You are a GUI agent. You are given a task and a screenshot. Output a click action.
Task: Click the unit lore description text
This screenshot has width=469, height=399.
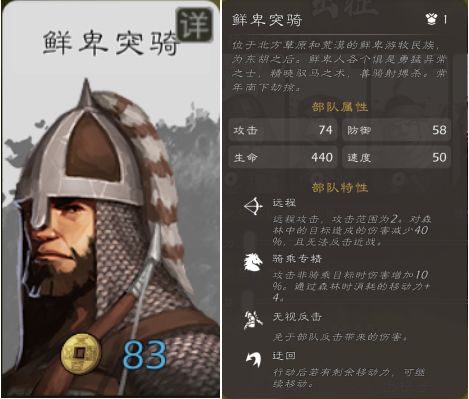339,66
